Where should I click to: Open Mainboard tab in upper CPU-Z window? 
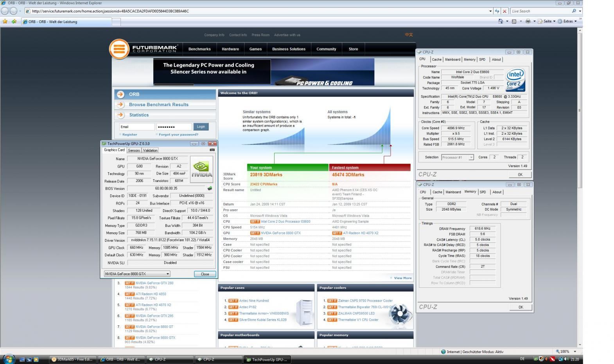pyautogui.click(x=452, y=60)
